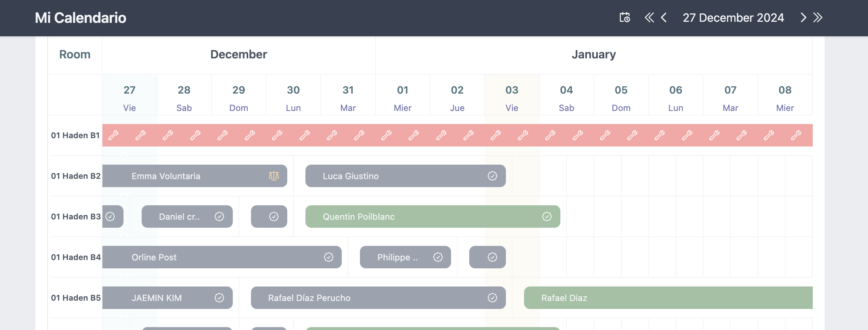Open the Philippe .. reservation

click(x=397, y=257)
